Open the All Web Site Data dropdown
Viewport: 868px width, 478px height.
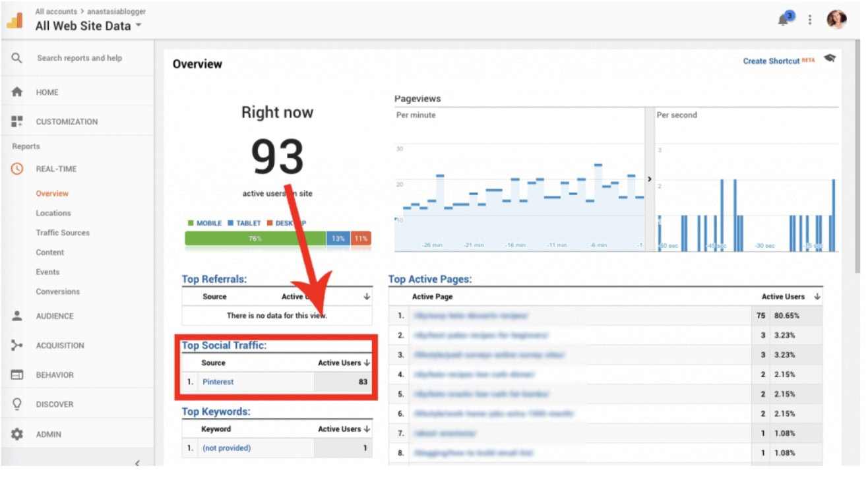(x=88, y=26)
